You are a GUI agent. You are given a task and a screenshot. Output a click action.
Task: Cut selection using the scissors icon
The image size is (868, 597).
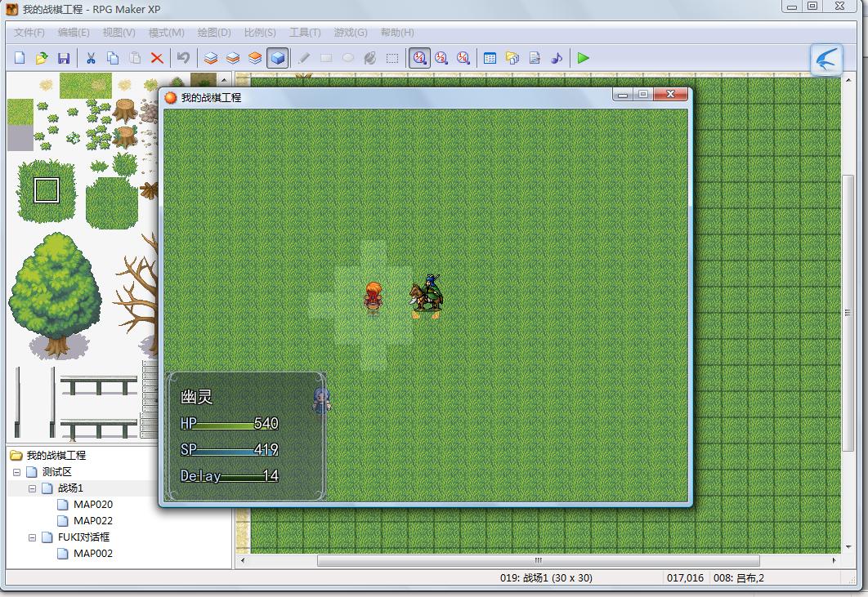tap(91, 58)
